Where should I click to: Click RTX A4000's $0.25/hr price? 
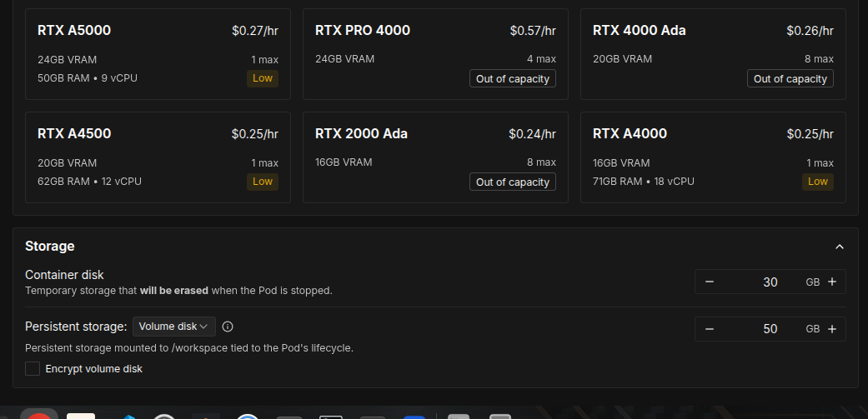[810, 134]
